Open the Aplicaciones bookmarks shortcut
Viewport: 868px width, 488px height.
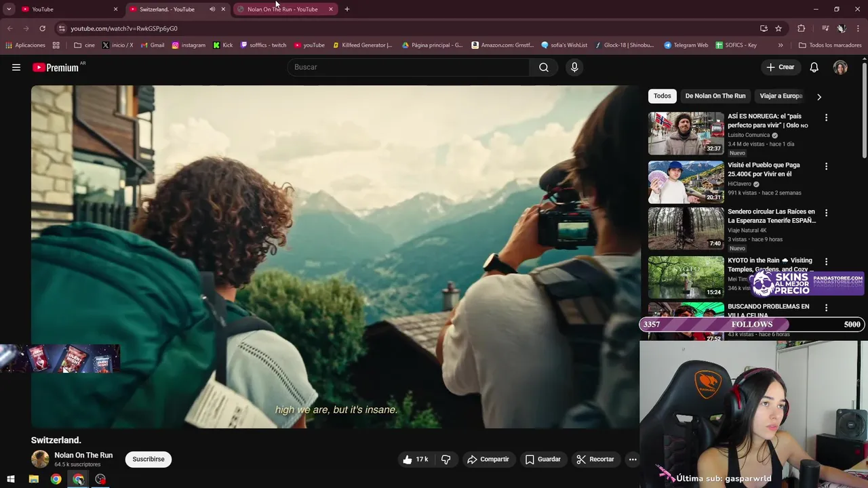point(25,45)
